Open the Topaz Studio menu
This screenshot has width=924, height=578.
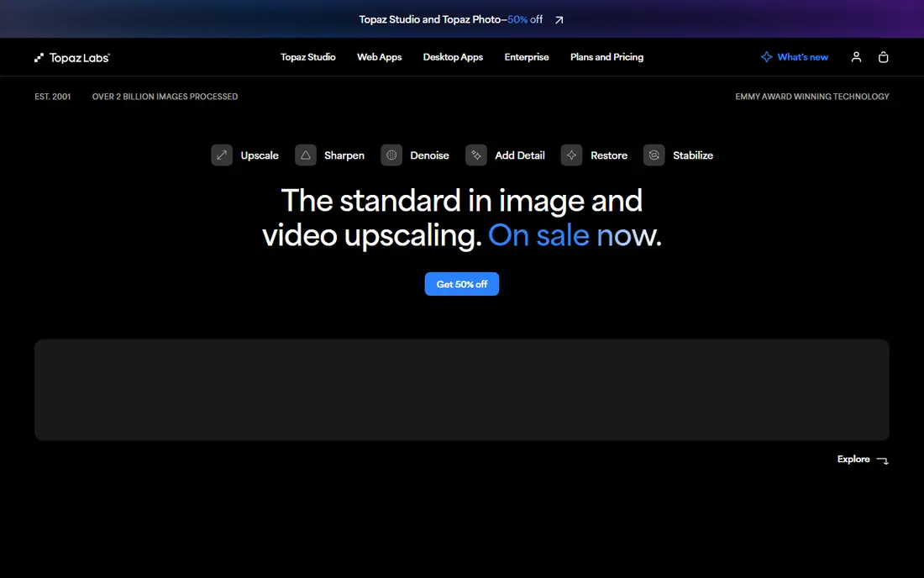point(307,57)
